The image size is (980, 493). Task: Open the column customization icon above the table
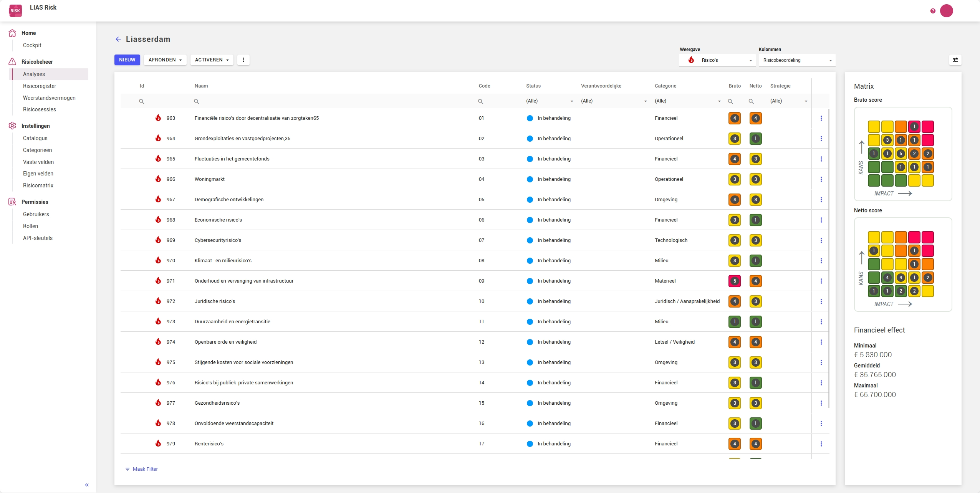tap(955, 60)
